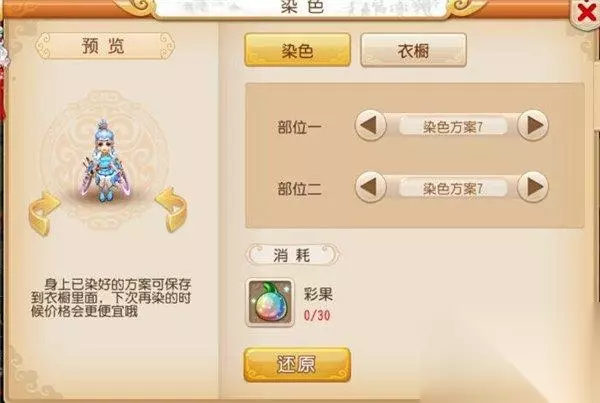Viewport: 600px width, 403px height.
Task: Click the wardrobe hint text under preview
Action: 111,298
